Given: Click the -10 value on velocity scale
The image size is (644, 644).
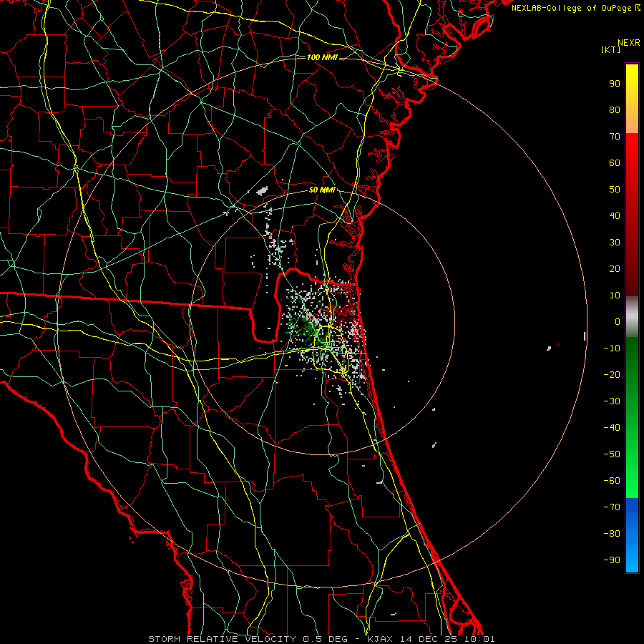Looking at the screenshot, I should click(612, 348).
